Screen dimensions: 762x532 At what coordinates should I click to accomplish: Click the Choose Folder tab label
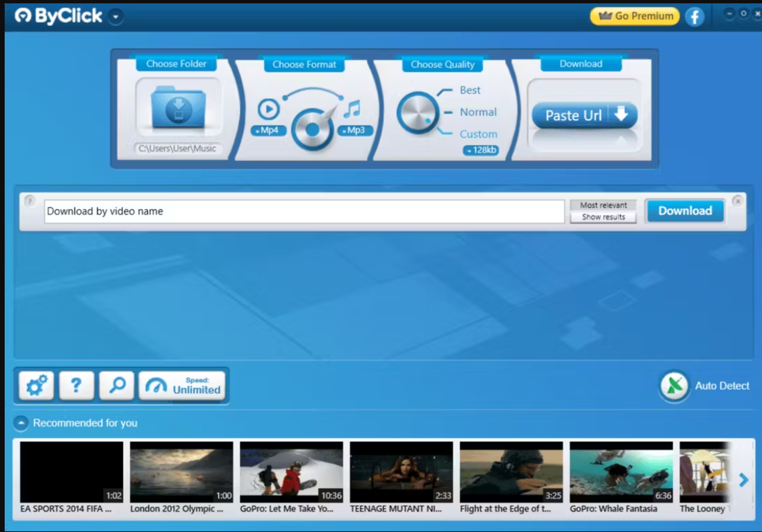[176, 63]
